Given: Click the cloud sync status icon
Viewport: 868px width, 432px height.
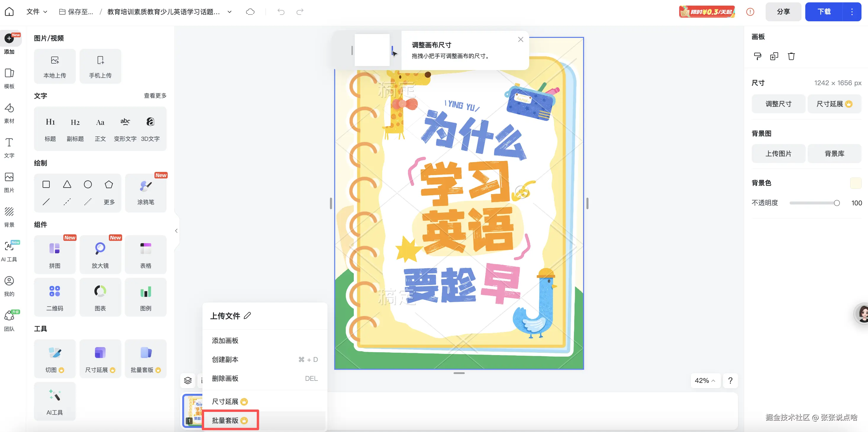Looking at the screenshot, I should (250, 12).
